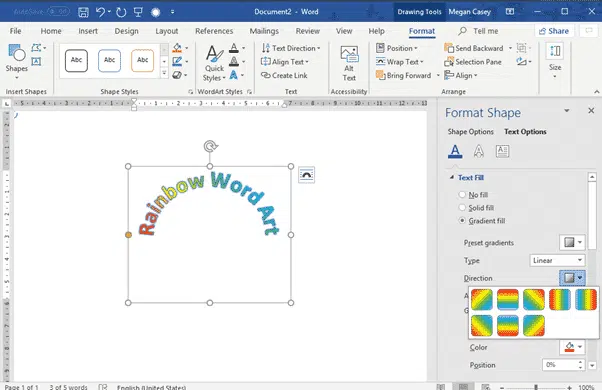Collapse the ribbon with the caret arrow
Viewport: 602px width, 390px height.
point(597,92)
